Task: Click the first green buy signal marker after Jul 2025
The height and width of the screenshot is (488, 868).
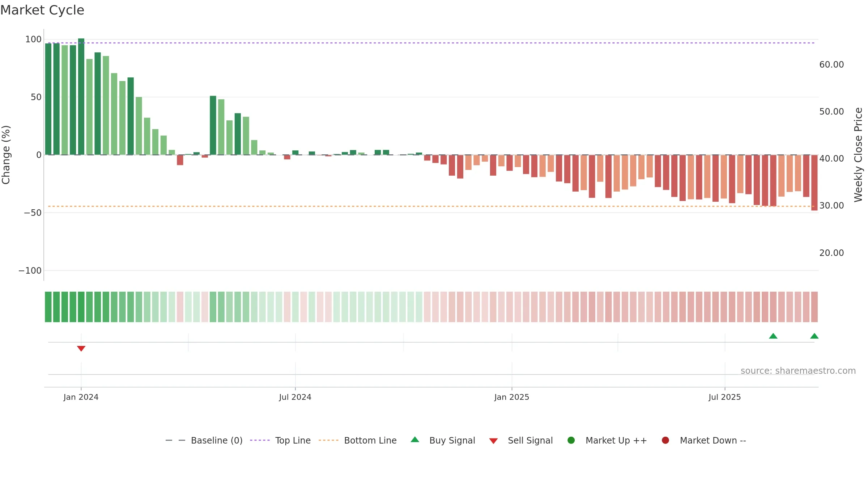Action: (x=773, y=336)
